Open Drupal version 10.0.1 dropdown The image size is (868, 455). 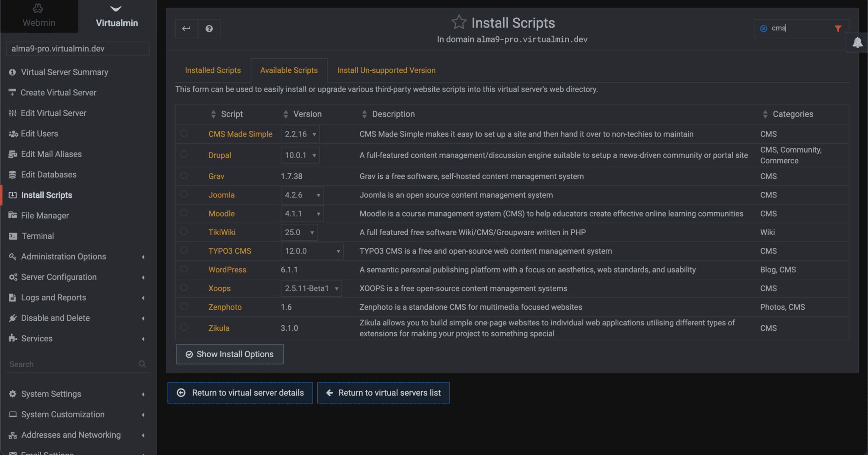tap(300, 155)
